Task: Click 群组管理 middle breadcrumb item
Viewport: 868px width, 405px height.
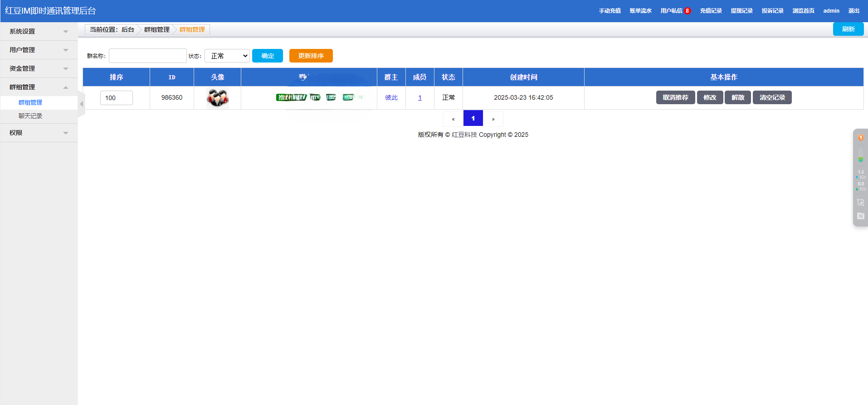Action: (x=156, y=29)
